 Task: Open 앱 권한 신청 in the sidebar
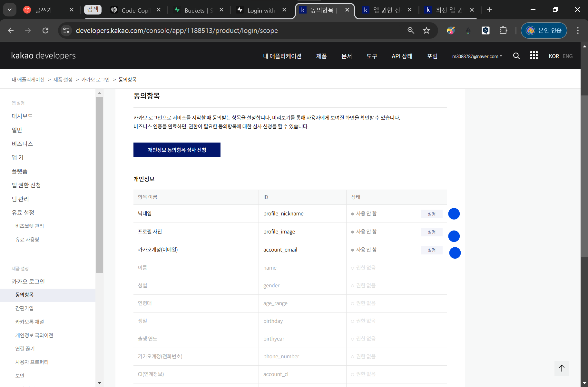tap(26, 185)
